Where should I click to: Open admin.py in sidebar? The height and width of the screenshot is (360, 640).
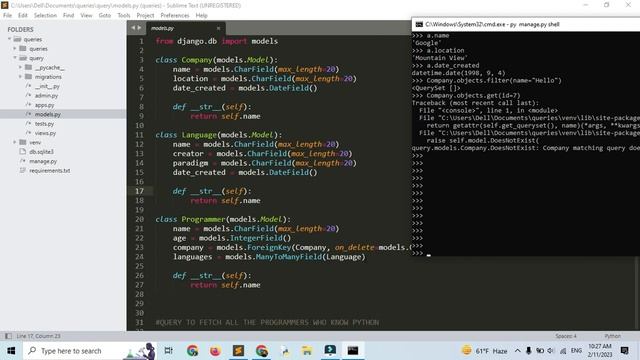pos(46,96)
